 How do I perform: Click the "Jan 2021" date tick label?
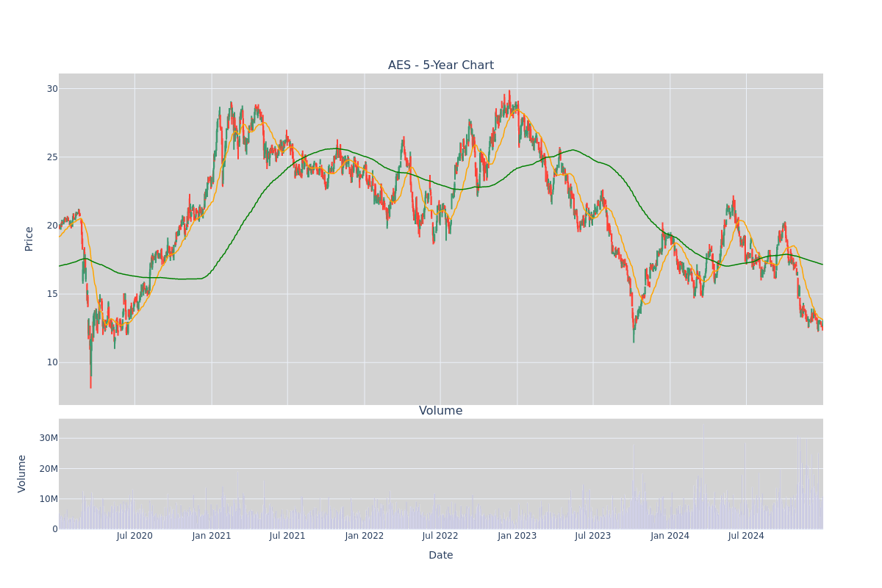coord(212,536)
